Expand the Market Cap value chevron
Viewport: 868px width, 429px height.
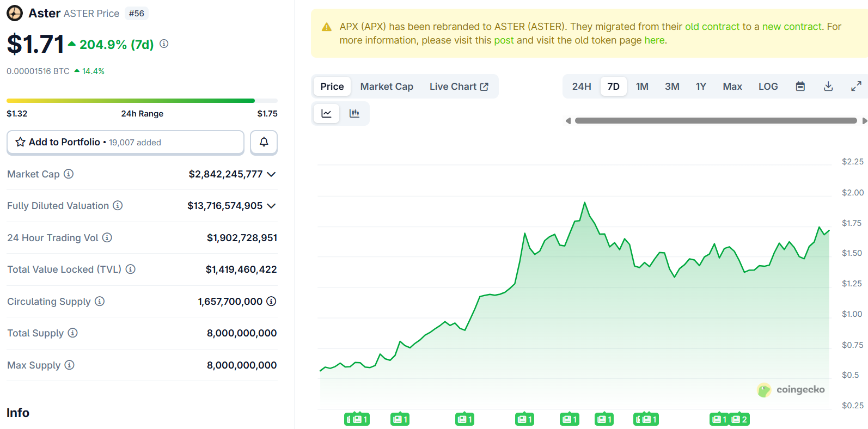click(271, 174)
